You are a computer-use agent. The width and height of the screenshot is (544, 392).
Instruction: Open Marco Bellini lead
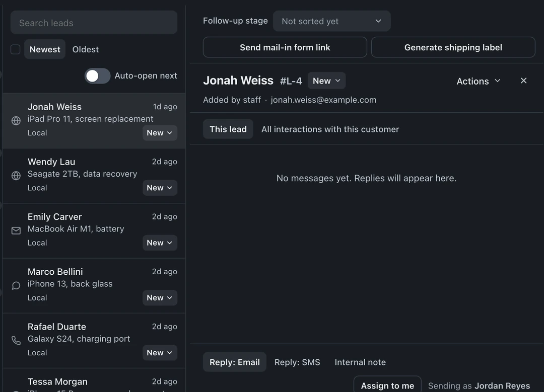(x=94, y=286)
